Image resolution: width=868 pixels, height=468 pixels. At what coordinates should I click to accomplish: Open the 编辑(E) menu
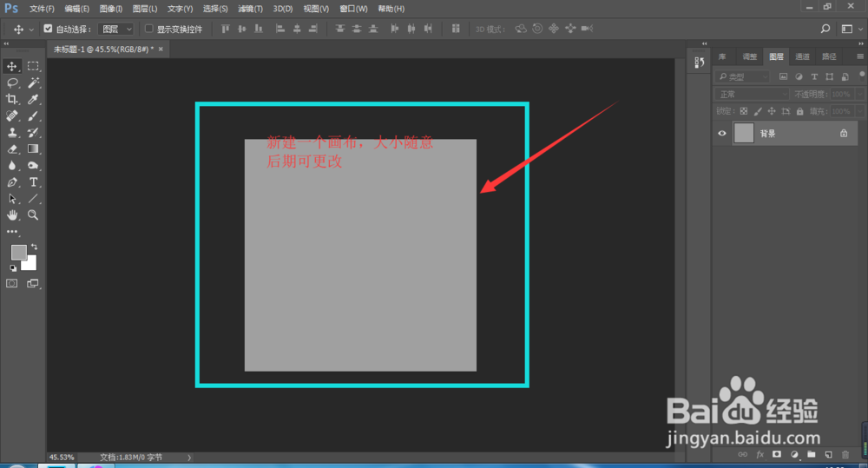point(76,9)
